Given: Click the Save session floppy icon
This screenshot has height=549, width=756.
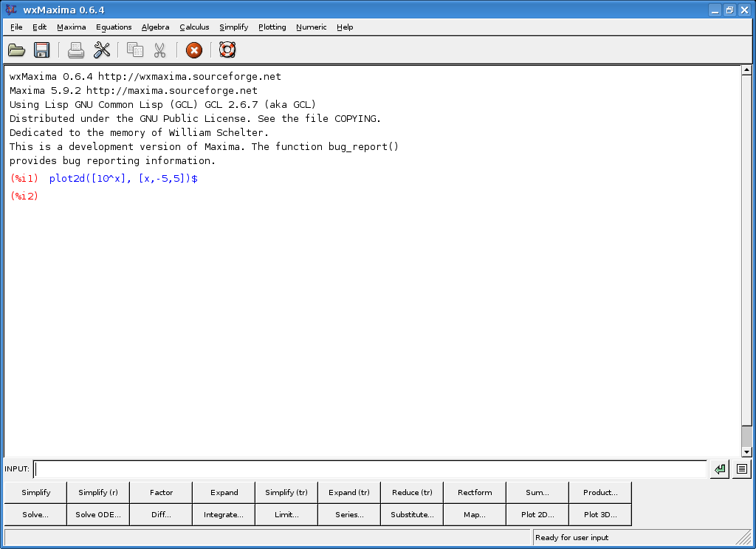Looking at the screenshot, I should coord(42,50).
